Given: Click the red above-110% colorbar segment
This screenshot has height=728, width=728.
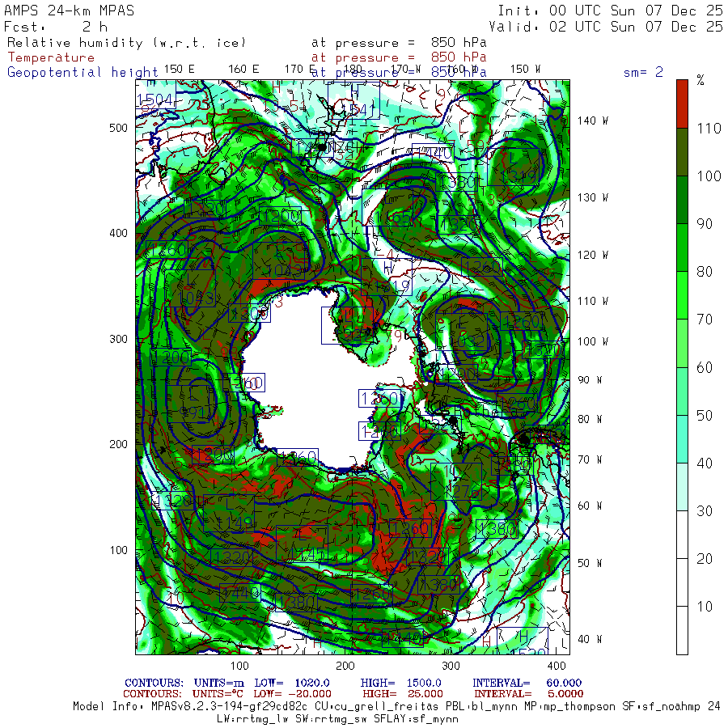Looking at the screenshot, I should click(x=682, y=104).
